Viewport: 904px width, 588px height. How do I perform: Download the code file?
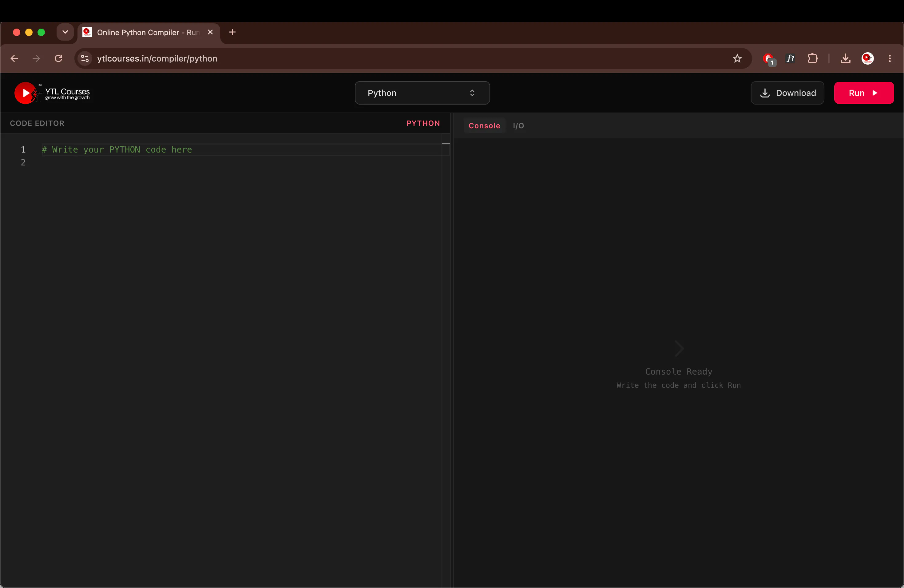pos(787,93)
